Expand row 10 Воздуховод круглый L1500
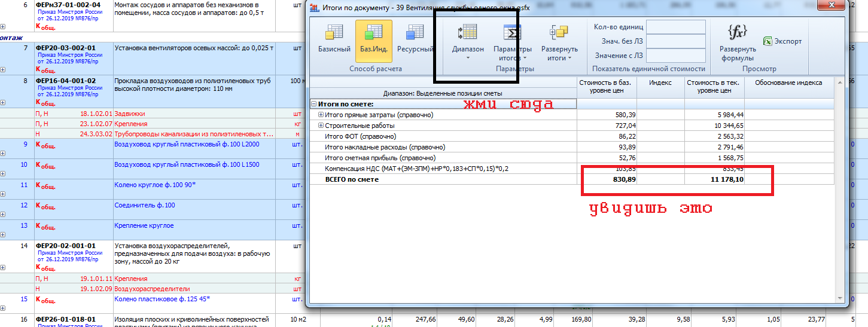 tap(3, 174)
